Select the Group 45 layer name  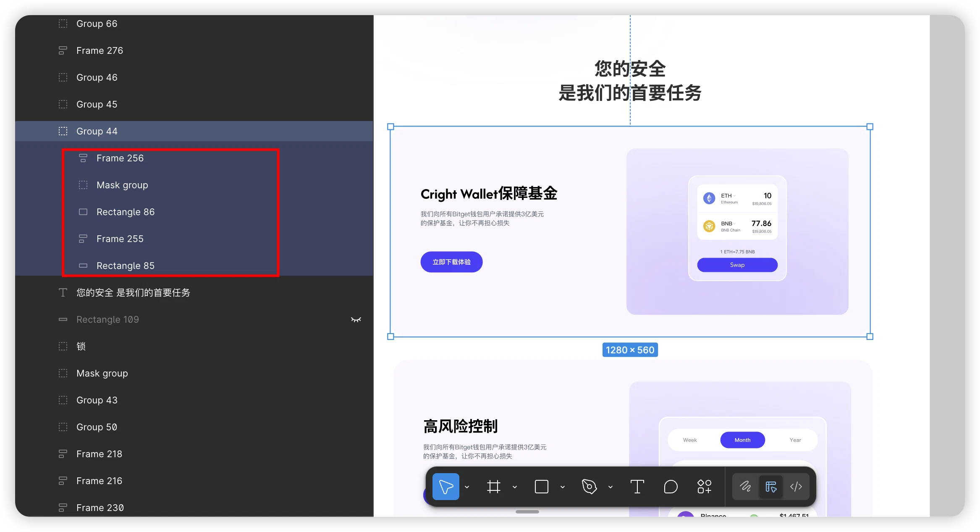[x=97, y=104]
